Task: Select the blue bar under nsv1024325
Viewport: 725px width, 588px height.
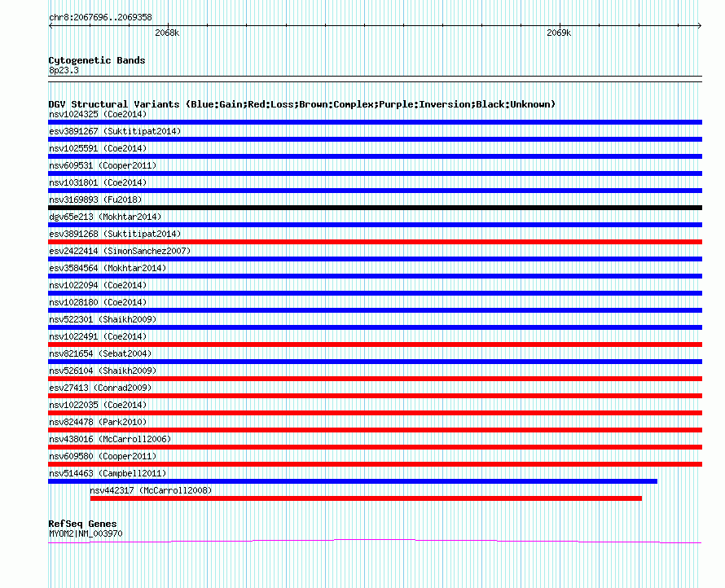Action: [375, 122]
